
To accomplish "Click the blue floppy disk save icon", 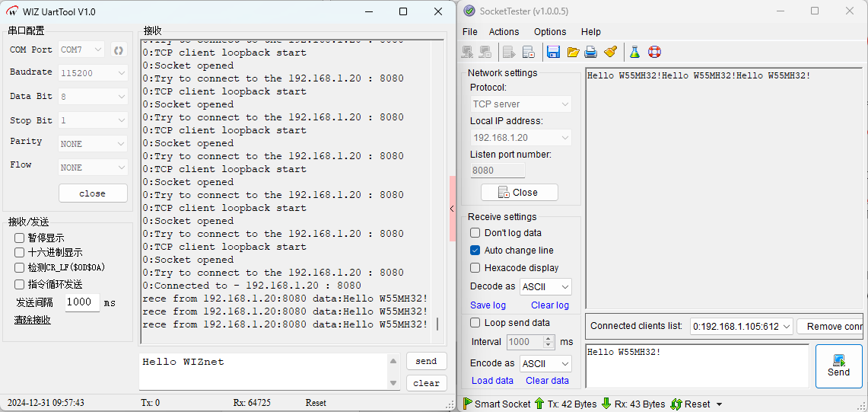I will (553, 52).
